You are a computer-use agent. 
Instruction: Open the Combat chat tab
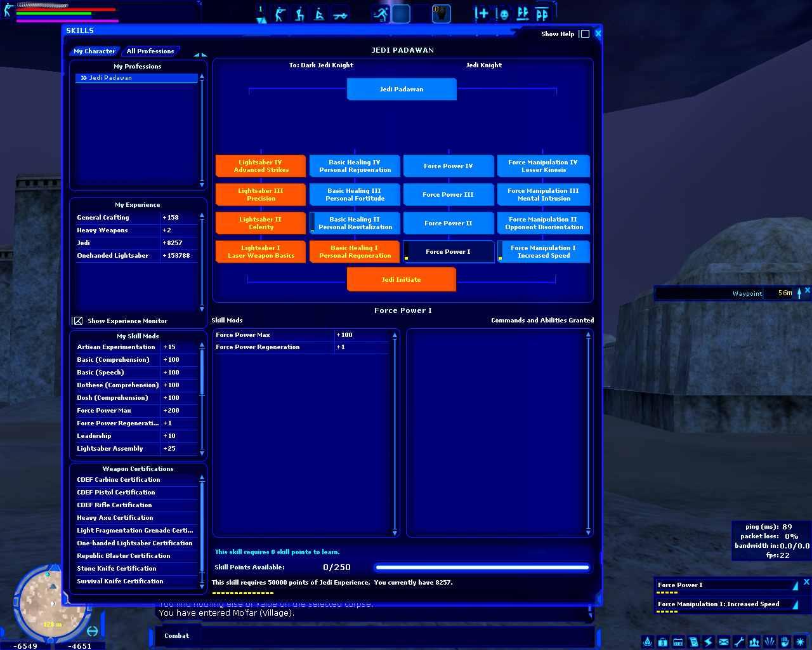176,635
